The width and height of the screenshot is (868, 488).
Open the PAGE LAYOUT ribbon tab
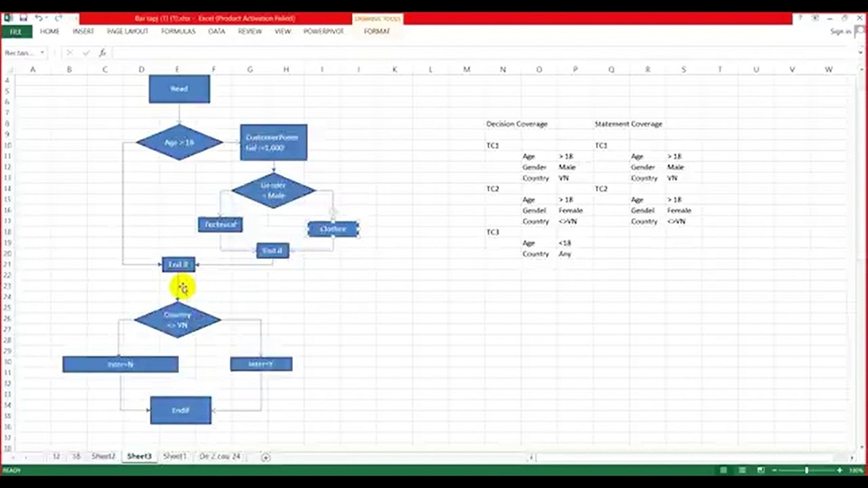127,32
